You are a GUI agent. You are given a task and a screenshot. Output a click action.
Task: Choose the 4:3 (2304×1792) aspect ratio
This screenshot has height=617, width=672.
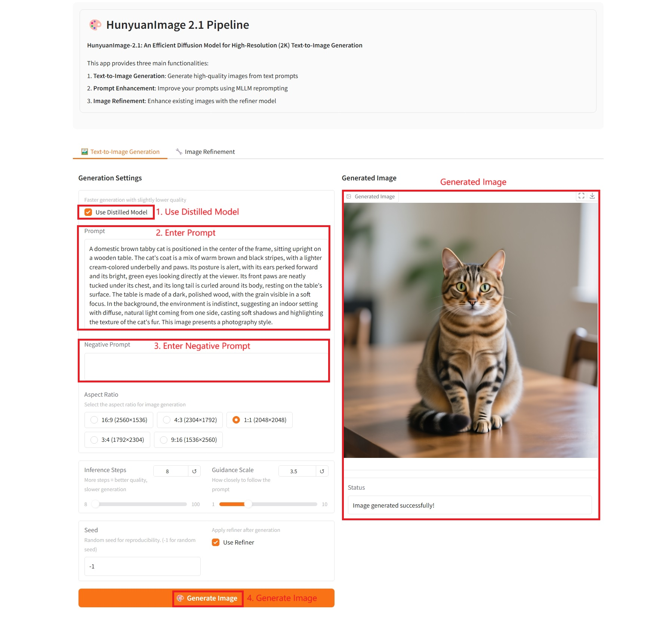click(x=190, y=420)
